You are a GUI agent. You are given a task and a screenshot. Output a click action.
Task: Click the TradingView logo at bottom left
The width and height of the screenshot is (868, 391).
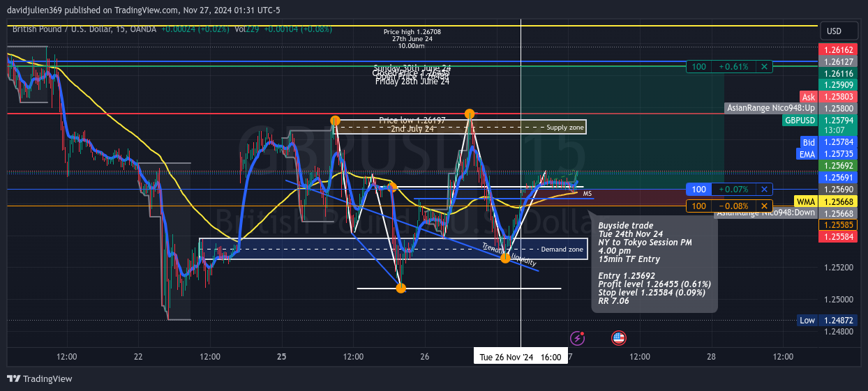pyautogui.click(x=40, y=378)
